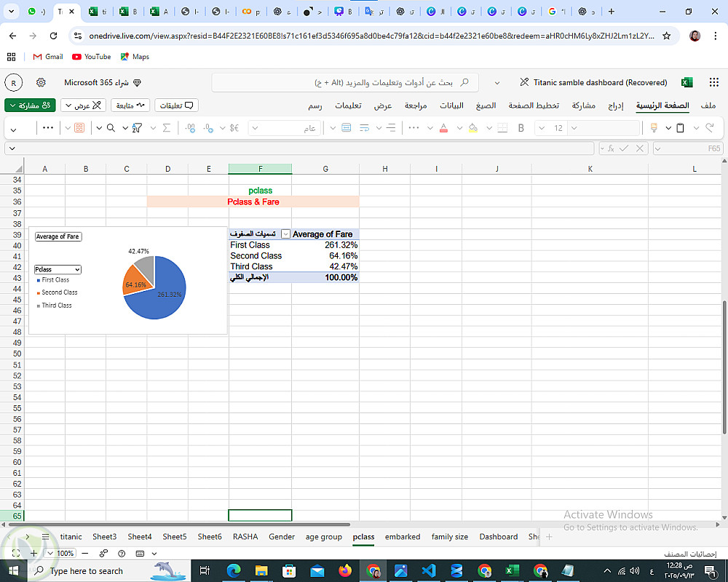Click the zoom in plus icon

pos(33,554)
